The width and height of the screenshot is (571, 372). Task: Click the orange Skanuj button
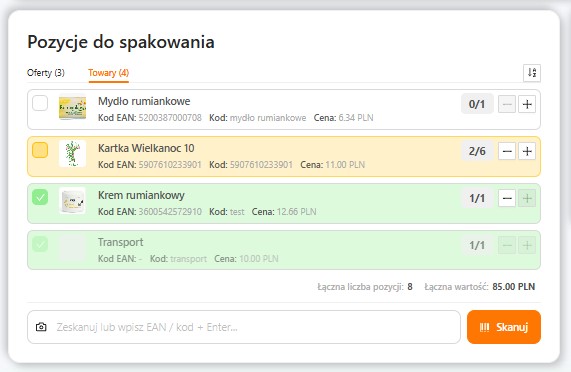point(504,327)
